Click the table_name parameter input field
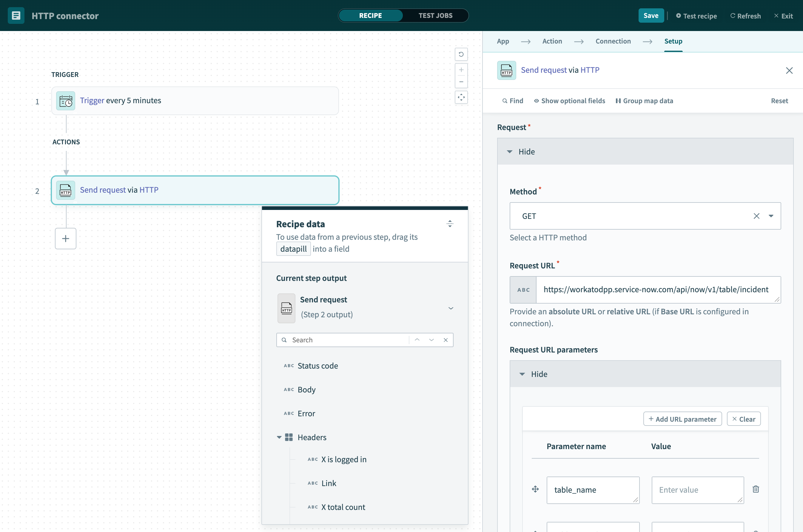803x532 pixels. 593,489
